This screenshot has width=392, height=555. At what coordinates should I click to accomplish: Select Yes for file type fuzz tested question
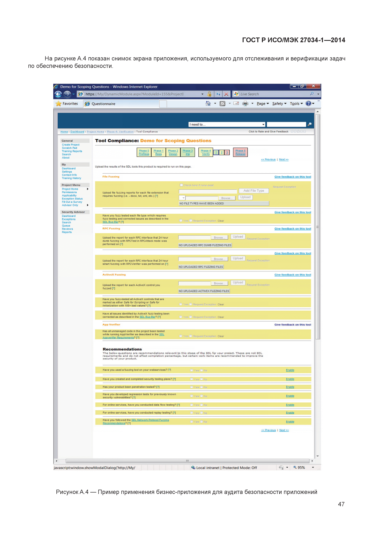click(x=181, y=220)
